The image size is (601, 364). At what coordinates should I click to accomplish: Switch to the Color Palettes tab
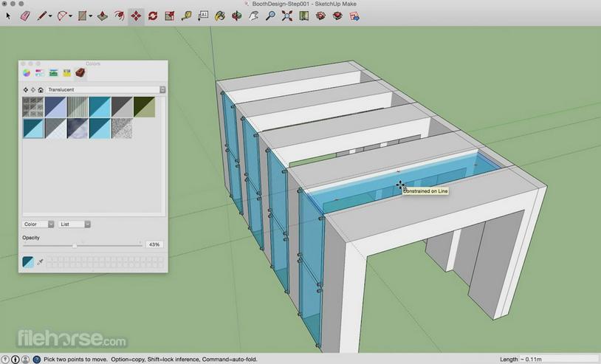53,73
